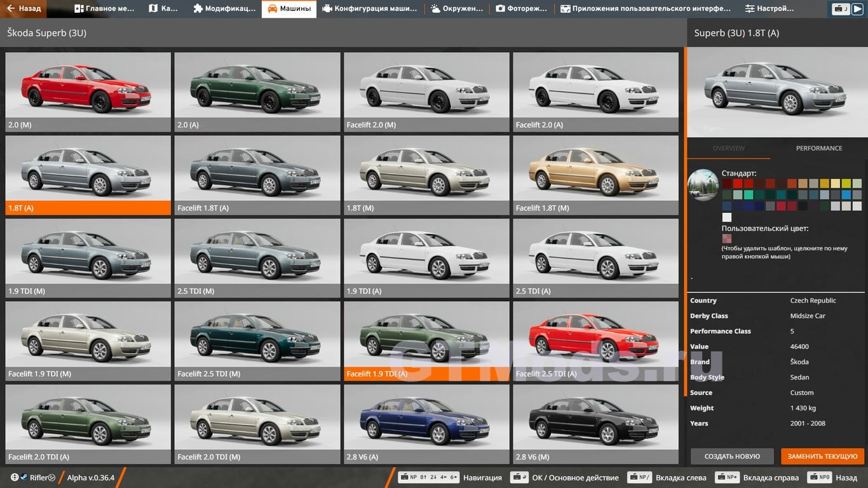Click the Alpha v.0.36.4 version text

91,478
